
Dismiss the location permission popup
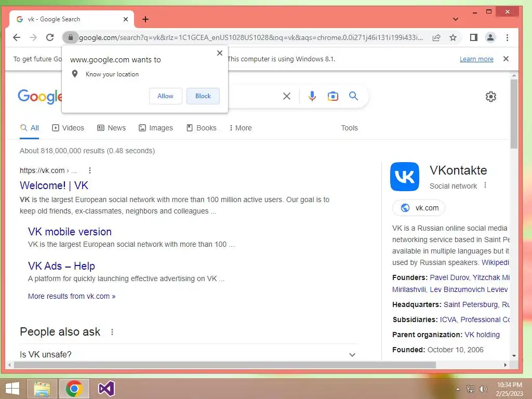(220, 53)
